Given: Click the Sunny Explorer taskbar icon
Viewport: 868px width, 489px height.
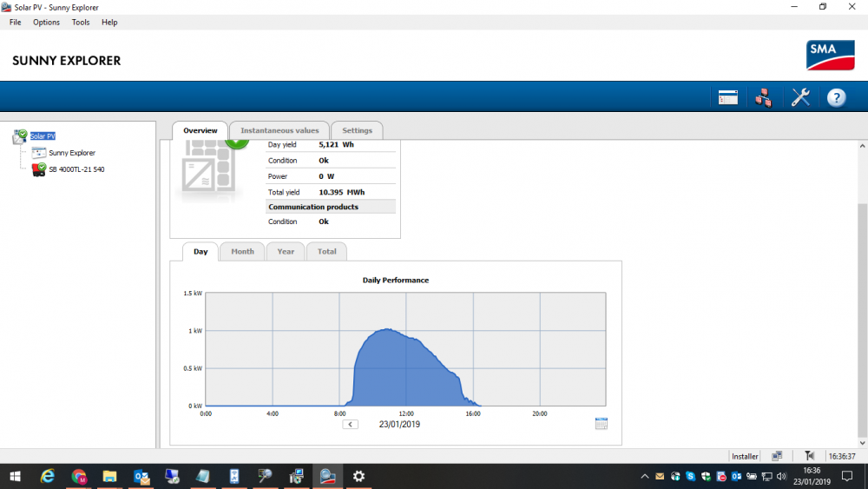Looking at the screenshot, I should click(x=328, y=476).
